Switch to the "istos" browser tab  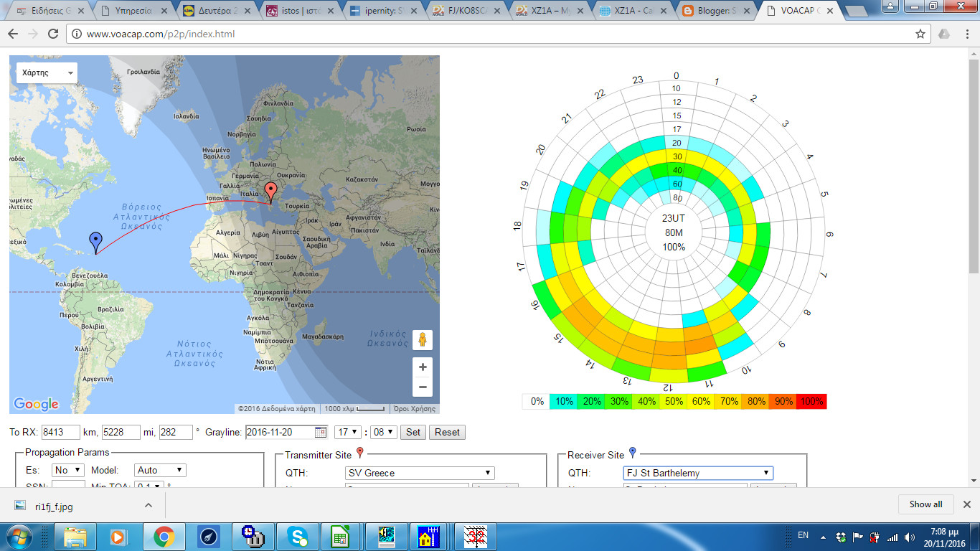pos(301,11)
